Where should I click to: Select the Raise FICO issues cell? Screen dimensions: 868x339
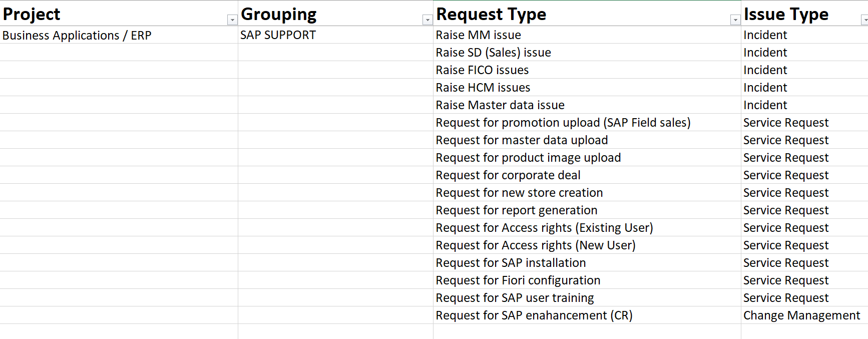point(587,70)
